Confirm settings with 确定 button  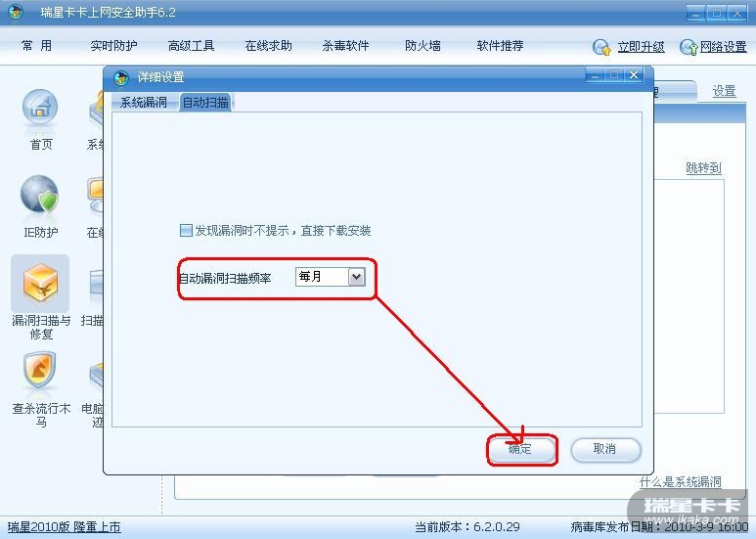521,449
